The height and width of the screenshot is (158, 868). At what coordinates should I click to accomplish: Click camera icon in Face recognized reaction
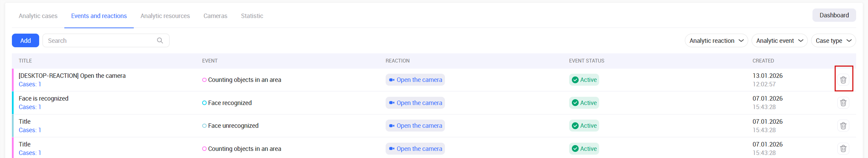392,103
